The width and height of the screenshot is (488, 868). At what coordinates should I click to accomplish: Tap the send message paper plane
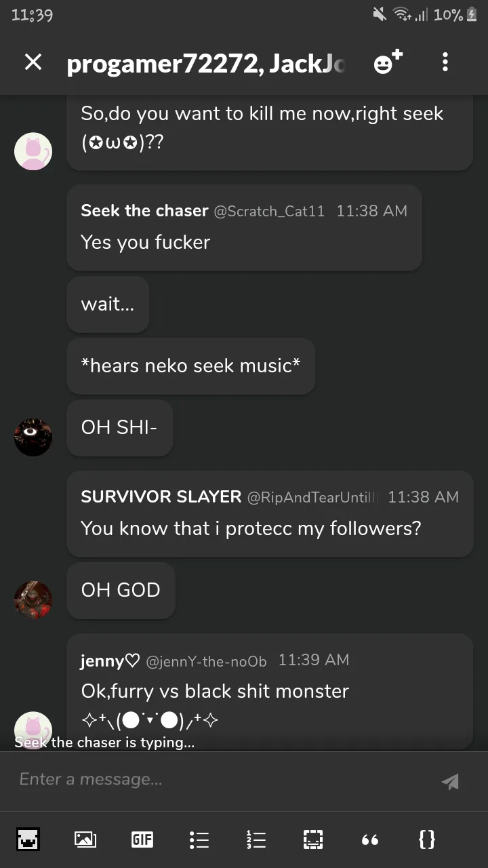click(449, 781)
